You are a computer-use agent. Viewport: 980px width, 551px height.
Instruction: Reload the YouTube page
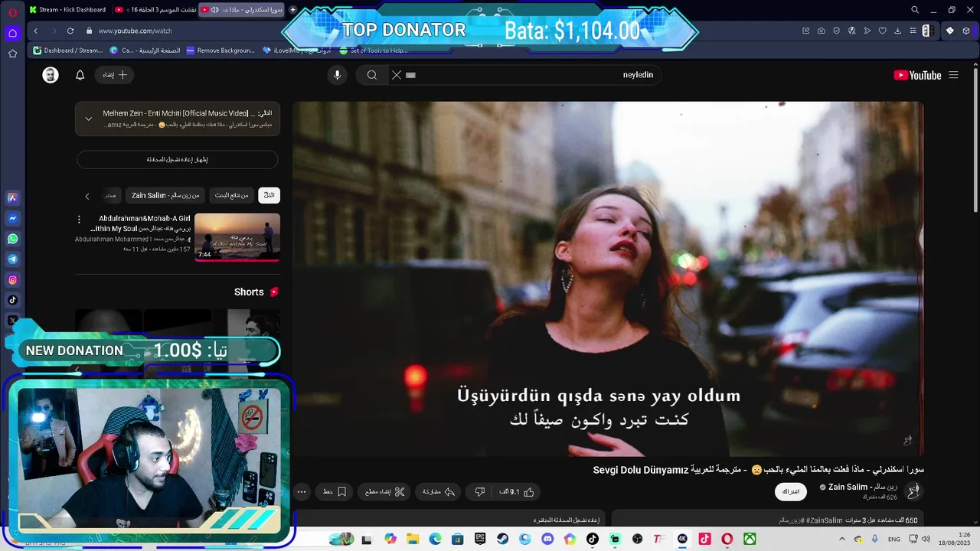coord(70,31)
